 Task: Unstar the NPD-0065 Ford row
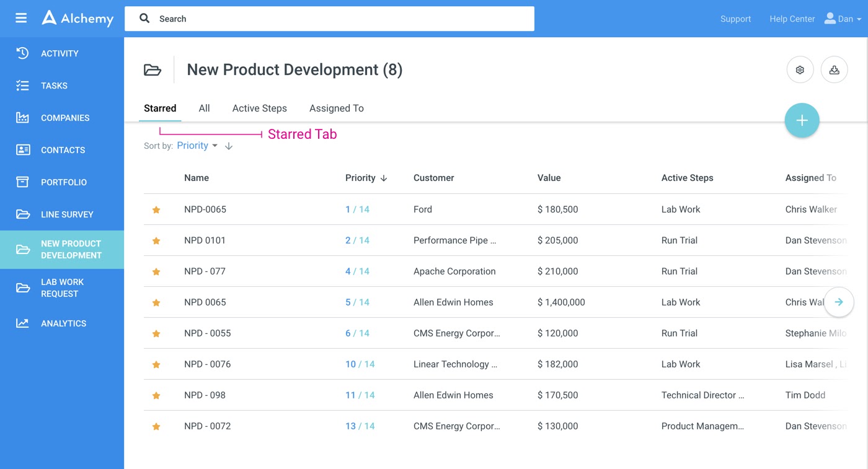(156, 210)
